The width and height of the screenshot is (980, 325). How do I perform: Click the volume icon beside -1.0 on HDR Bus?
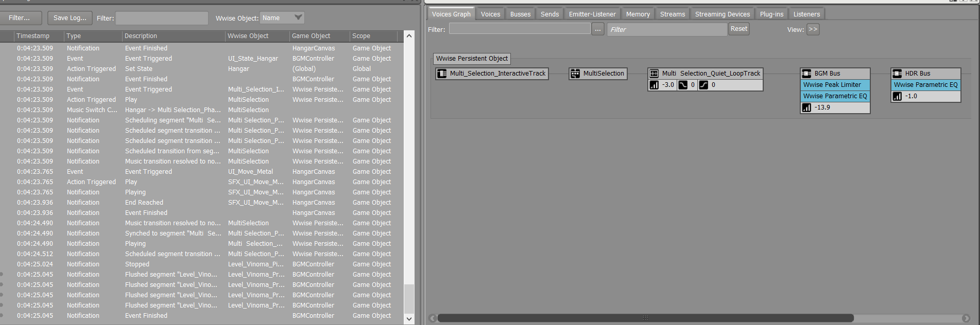pyautogui.click(x=897, y=96)
